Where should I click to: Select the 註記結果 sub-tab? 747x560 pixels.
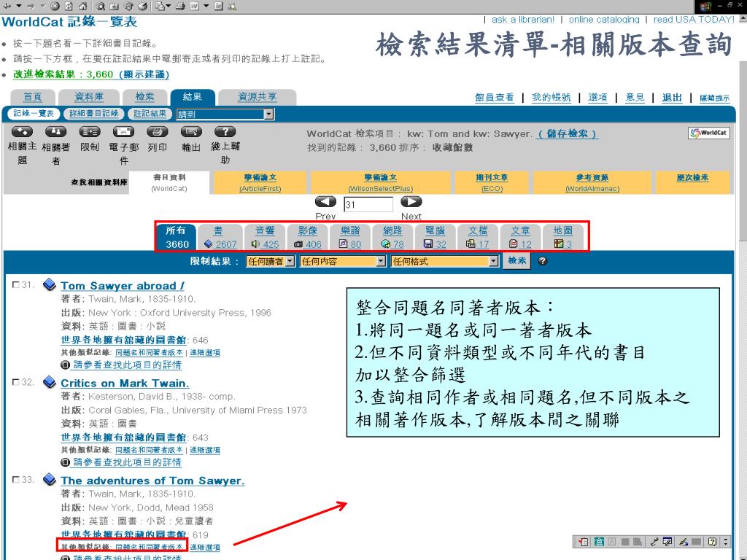coord(150,113)
